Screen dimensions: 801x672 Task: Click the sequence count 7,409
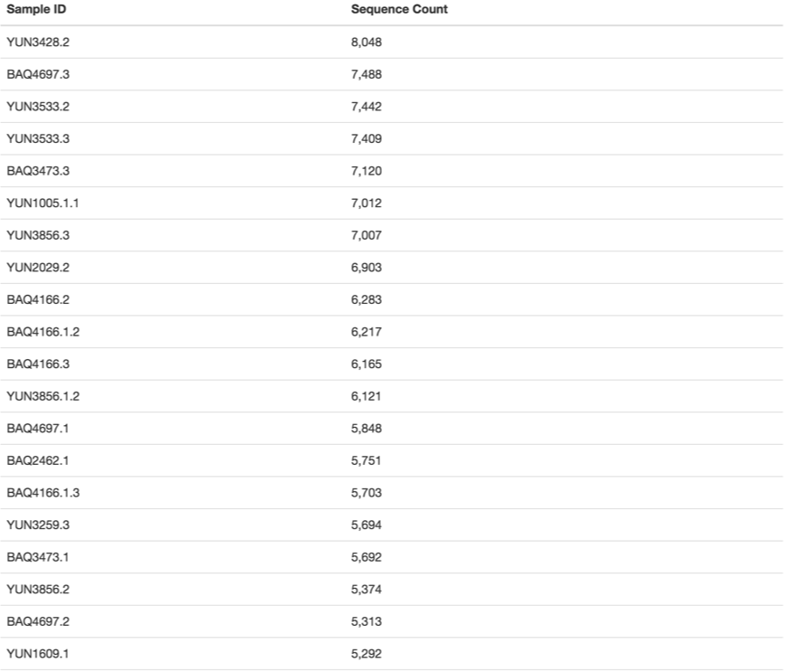367,138
